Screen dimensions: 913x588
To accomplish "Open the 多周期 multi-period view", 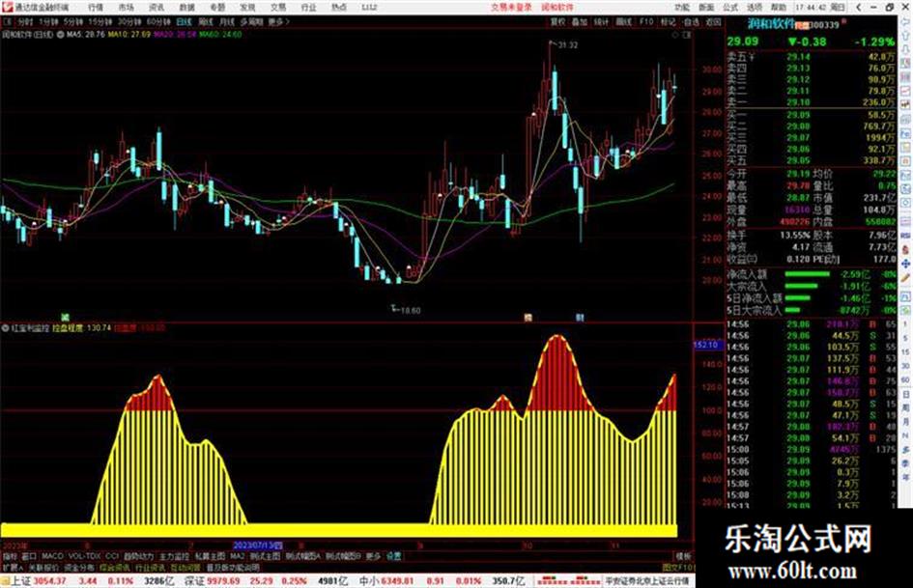I will click(251, 21).
